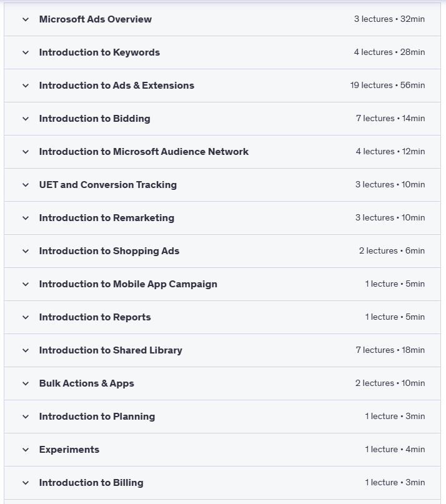Expand UET and Conversion Tracking chevron
This screenshot has width=446, height=504.
[26, 185]
